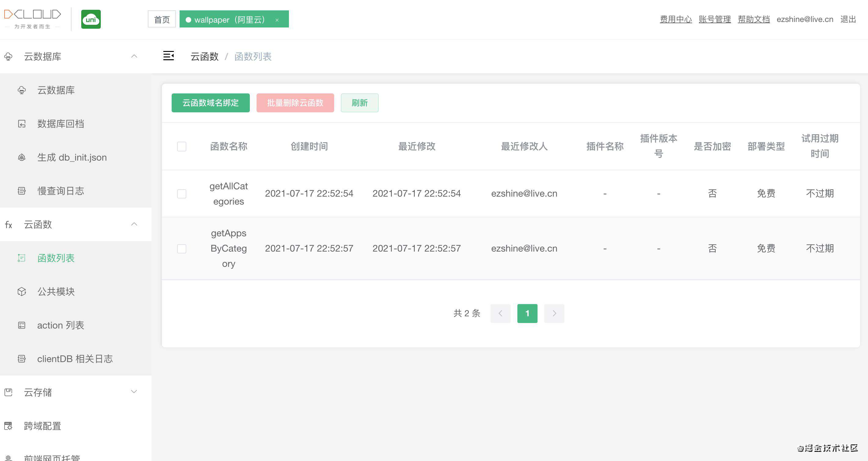Open the 首页 tab

162,19
